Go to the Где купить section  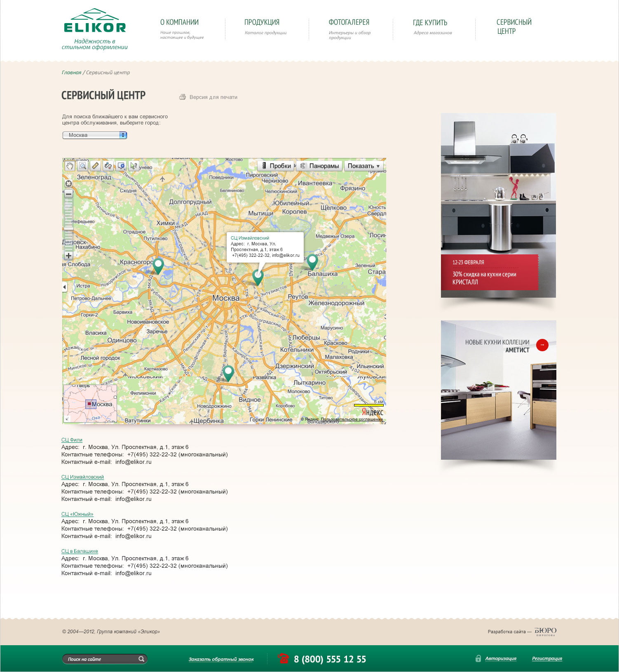point(430,23)
